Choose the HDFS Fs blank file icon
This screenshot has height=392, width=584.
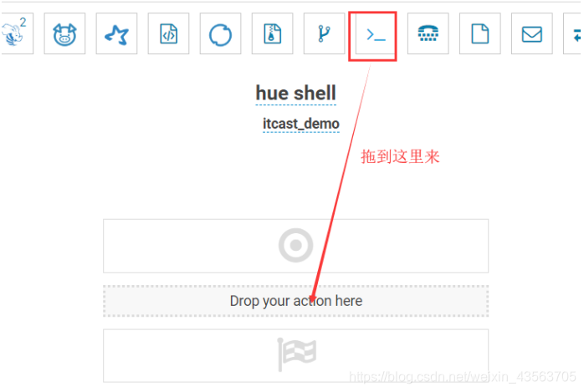tap(479, 33)
